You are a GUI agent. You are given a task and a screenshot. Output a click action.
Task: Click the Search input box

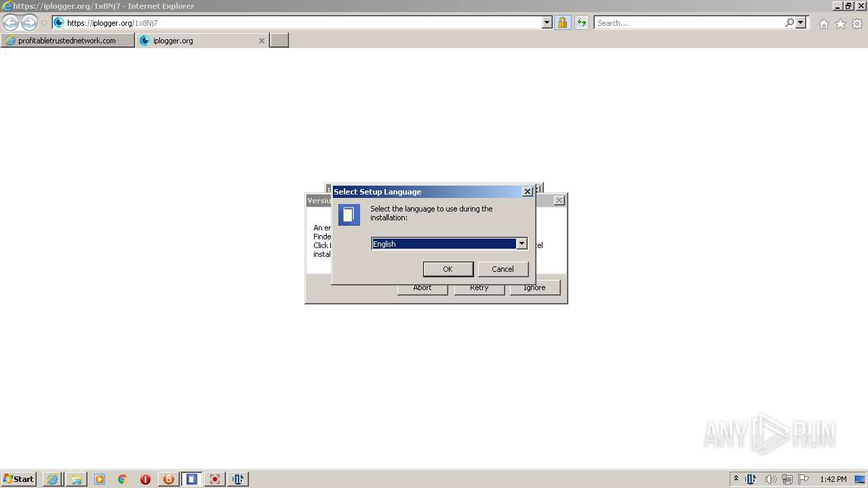pyautogui.click(x=690, y=23)
